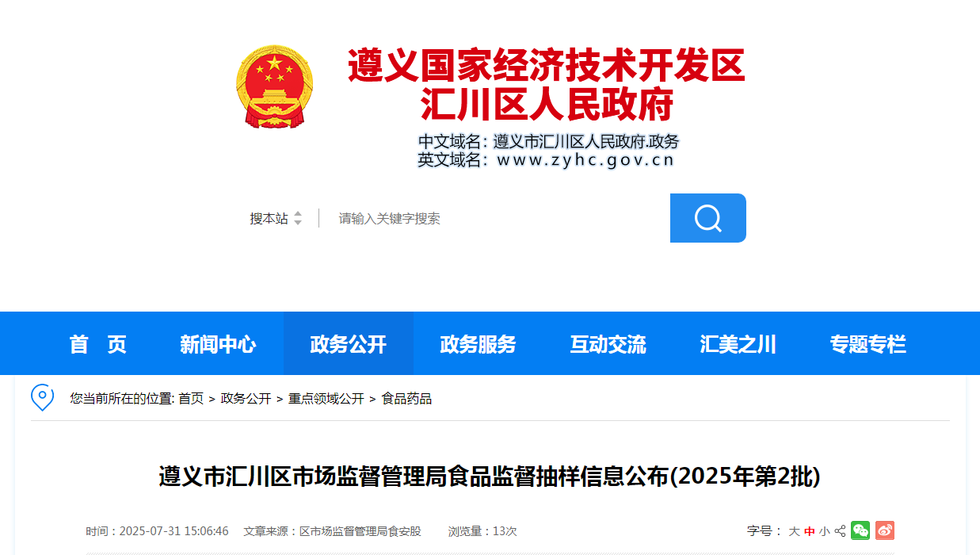Image resolution: width=980 pixels, height=555 pixels.
Task: Focus the 请输入关键字搜索 search field
Action: click(491, 218)
